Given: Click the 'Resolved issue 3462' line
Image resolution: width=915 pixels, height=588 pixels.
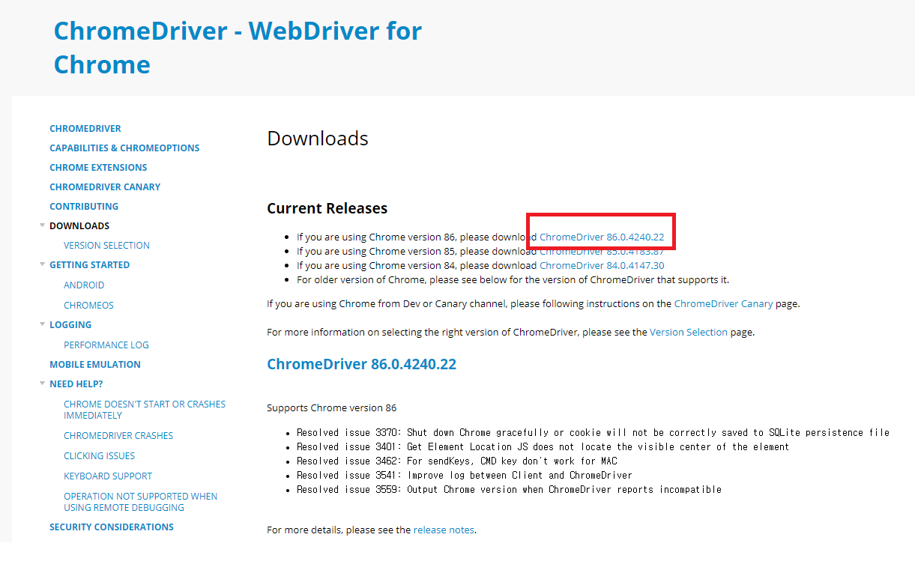Looking at the screenshot, I should [457, 461].
